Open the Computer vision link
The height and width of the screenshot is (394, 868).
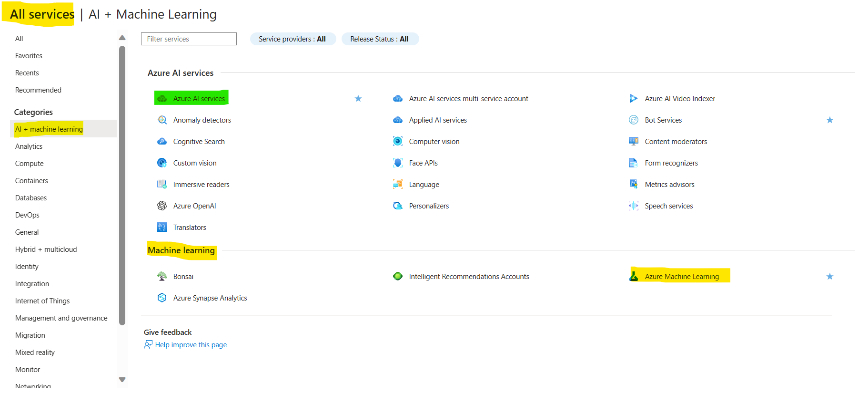click(x=434, y=142)
